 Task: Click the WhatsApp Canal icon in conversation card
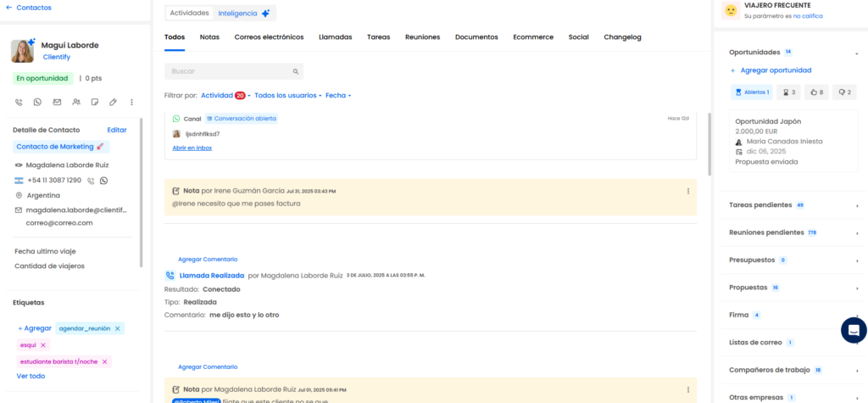tap(176, 119)
